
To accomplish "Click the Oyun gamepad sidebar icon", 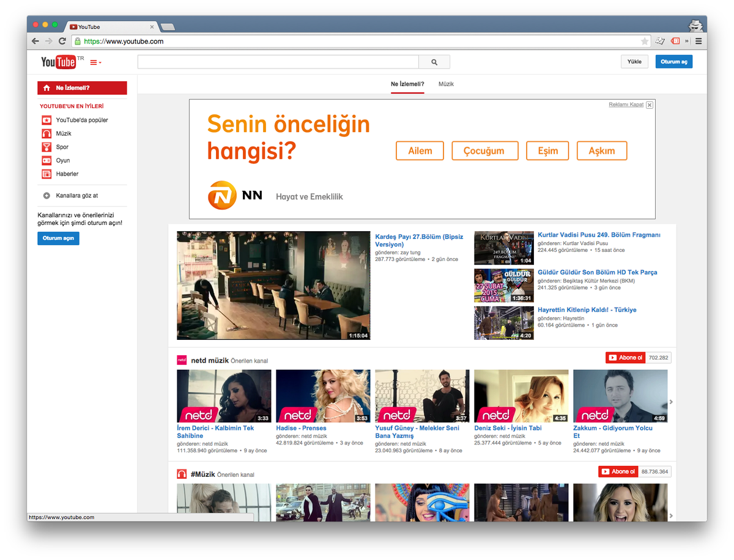I will (46, 160).
